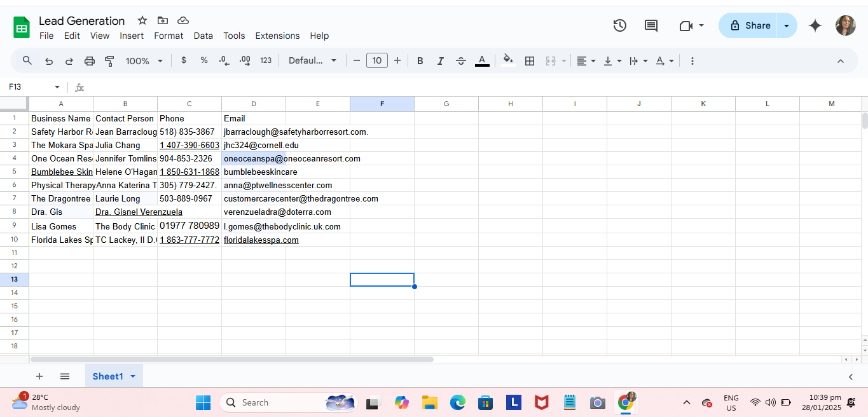
Task: Increase font size plus button
Action: [x=397, y=60]
